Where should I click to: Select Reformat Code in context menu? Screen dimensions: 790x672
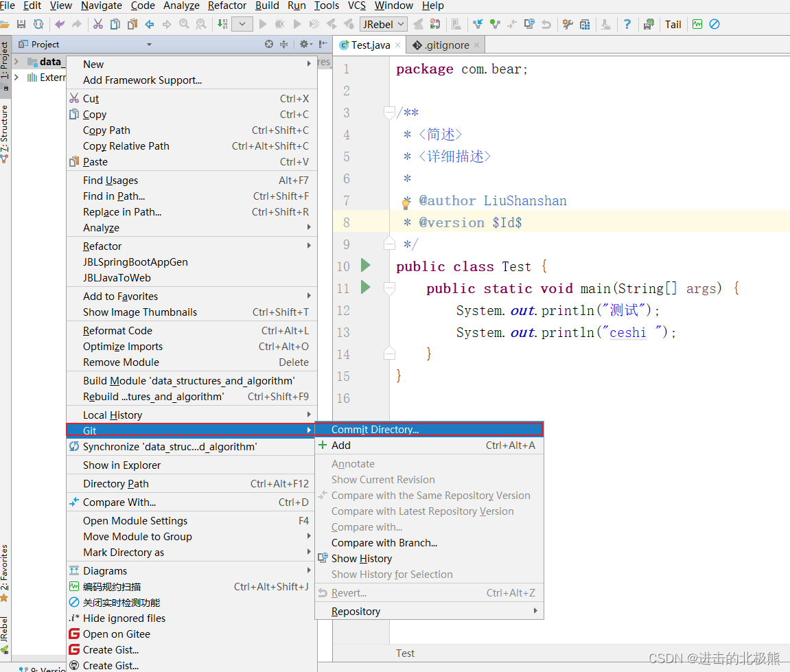[x=191, y=330]
